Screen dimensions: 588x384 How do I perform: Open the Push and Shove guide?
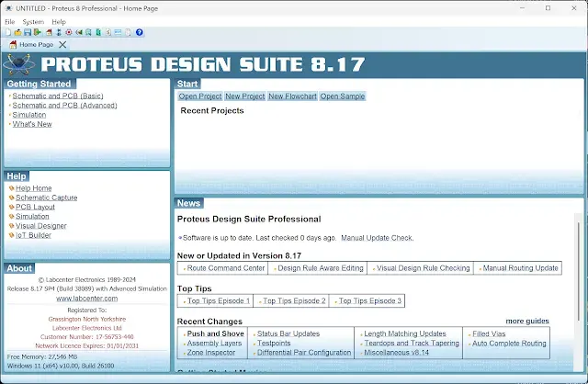tap(216, 333)
